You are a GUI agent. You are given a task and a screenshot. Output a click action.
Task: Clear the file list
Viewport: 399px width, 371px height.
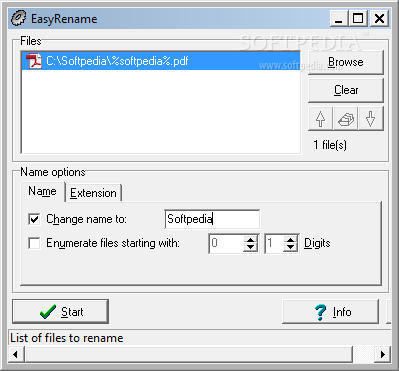(x=346, y=90)
